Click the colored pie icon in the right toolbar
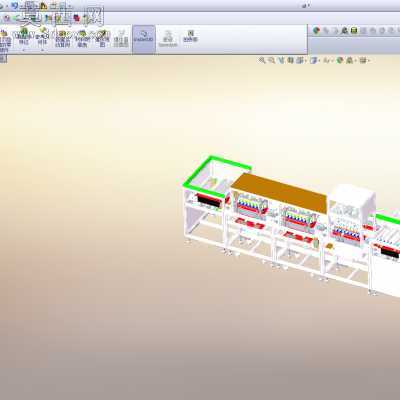The image size is (400, 400). click(x=316, y=31)
